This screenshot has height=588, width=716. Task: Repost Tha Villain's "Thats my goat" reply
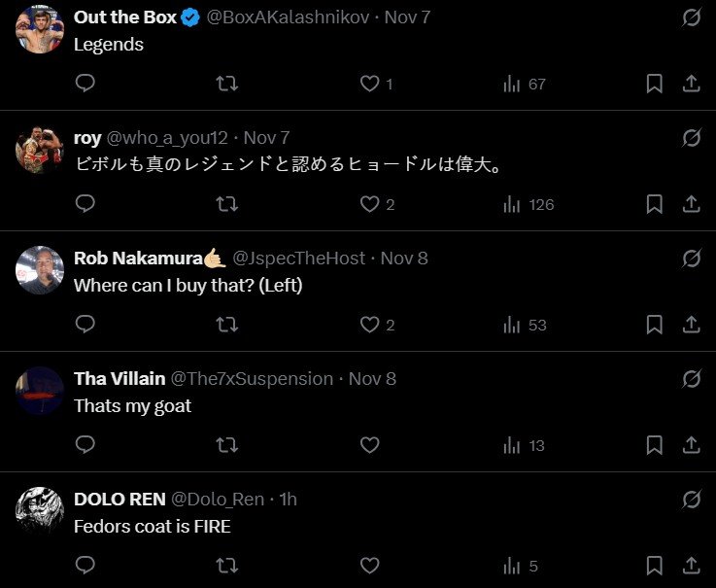[x=226, y=446]
